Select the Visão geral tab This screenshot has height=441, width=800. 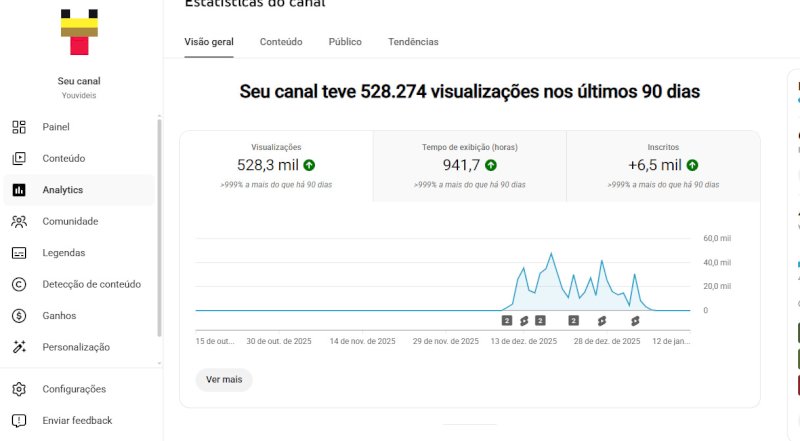point(209,42)
